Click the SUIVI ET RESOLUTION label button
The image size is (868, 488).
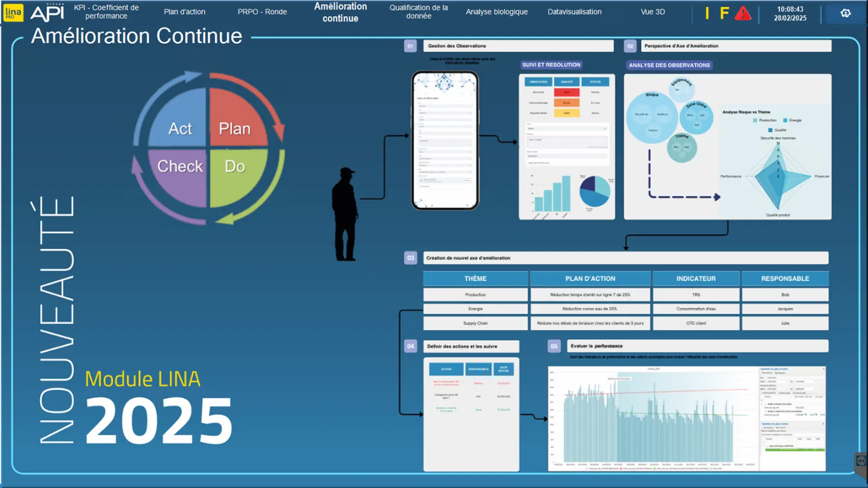[551, 65]
